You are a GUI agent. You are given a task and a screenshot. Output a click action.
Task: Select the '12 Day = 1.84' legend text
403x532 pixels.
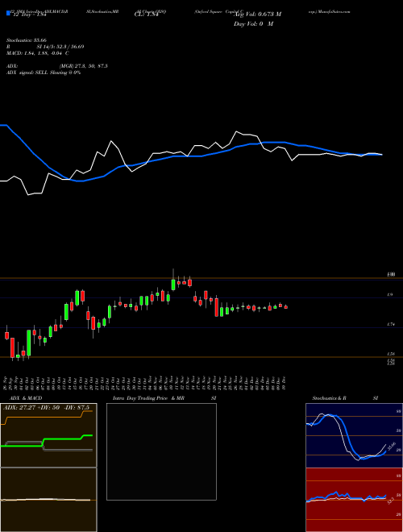tap(28, 15)
